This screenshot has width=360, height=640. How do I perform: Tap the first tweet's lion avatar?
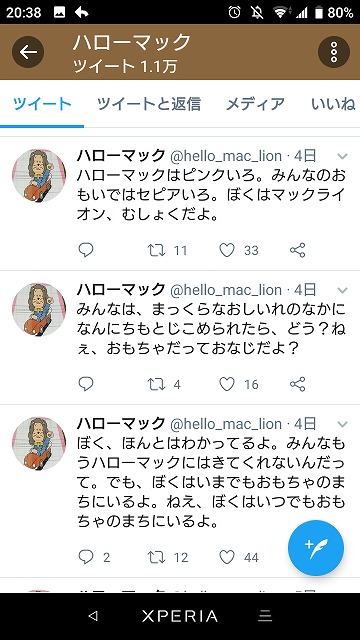click(x=39, y=175)
